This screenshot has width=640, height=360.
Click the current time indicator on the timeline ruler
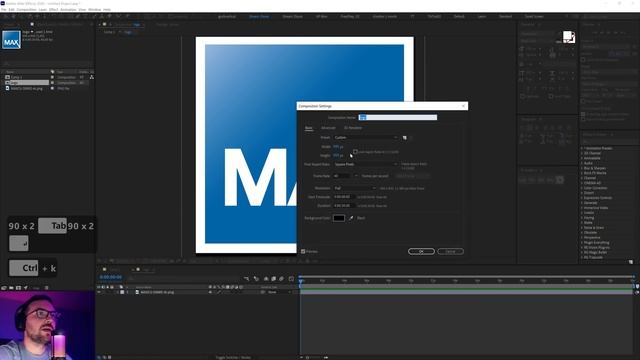(x=301, y=281)
